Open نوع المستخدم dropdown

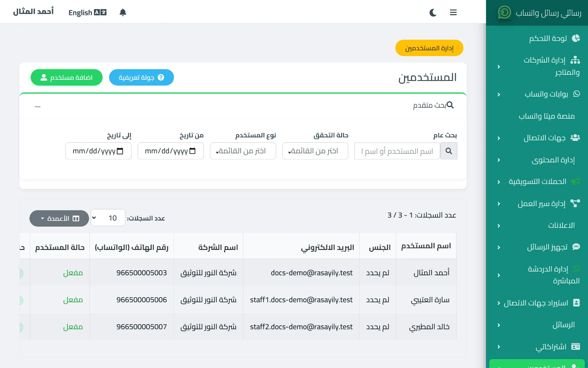point(243,151)
